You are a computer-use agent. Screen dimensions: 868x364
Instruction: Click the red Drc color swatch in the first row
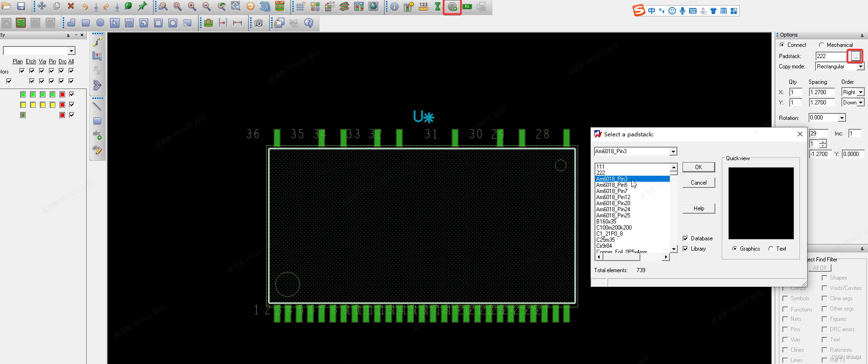(x=62, y=94)
